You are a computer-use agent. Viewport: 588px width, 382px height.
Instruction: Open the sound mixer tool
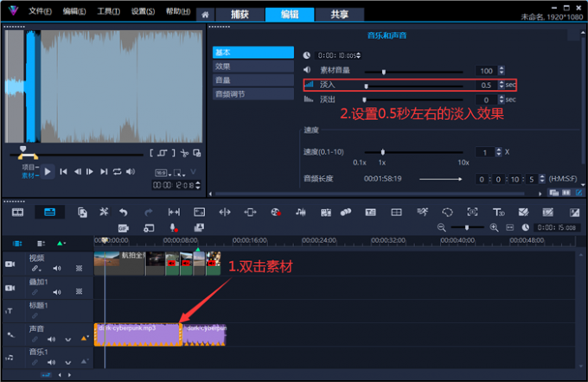[300, 213]
